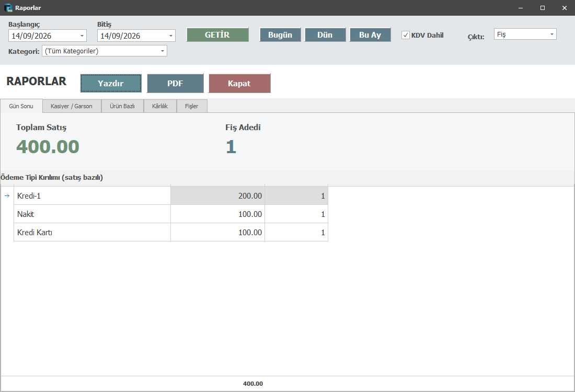Open the Bitiş date dropdown
This screenshot has height=392, width=575.
(x=171, y=36)
